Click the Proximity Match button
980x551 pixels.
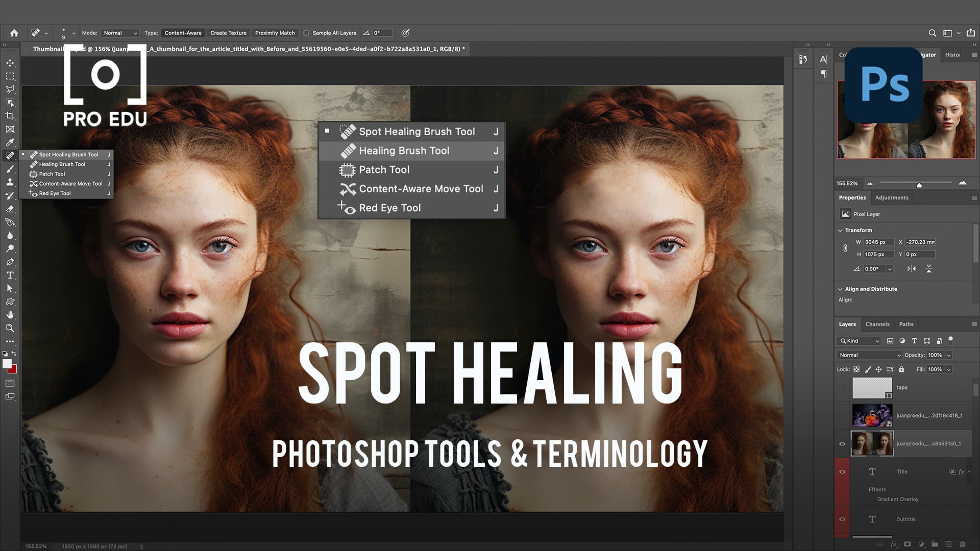pyautogui.click(x=275, y=33)
